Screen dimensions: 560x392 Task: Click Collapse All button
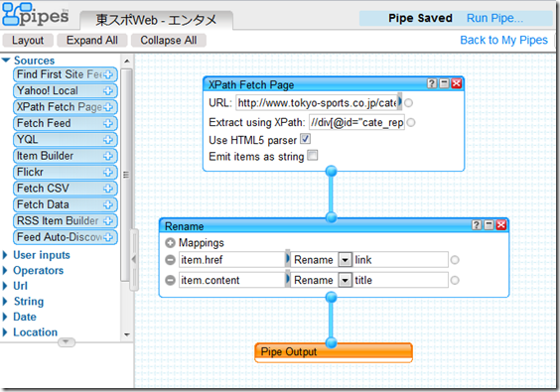coord(169,41)
